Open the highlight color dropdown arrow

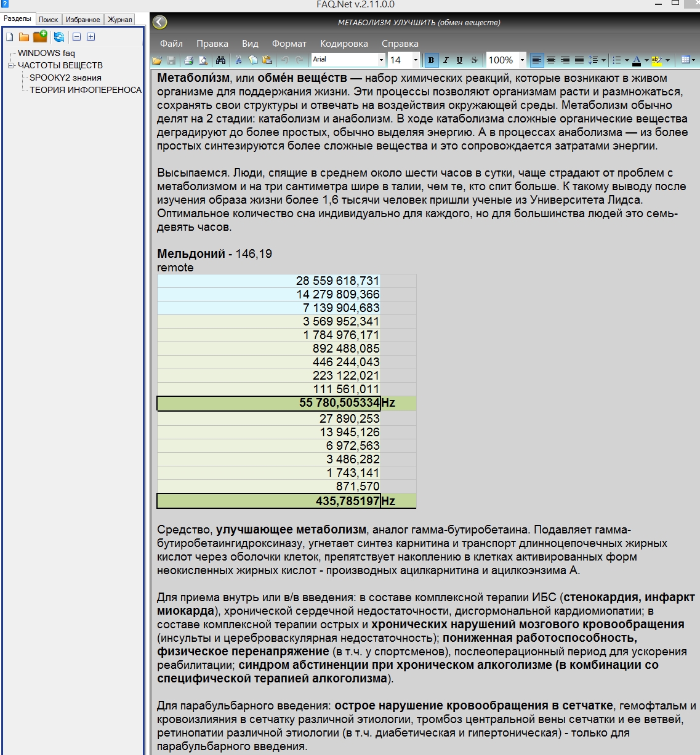pyautogui.click(x=668, y=60)
